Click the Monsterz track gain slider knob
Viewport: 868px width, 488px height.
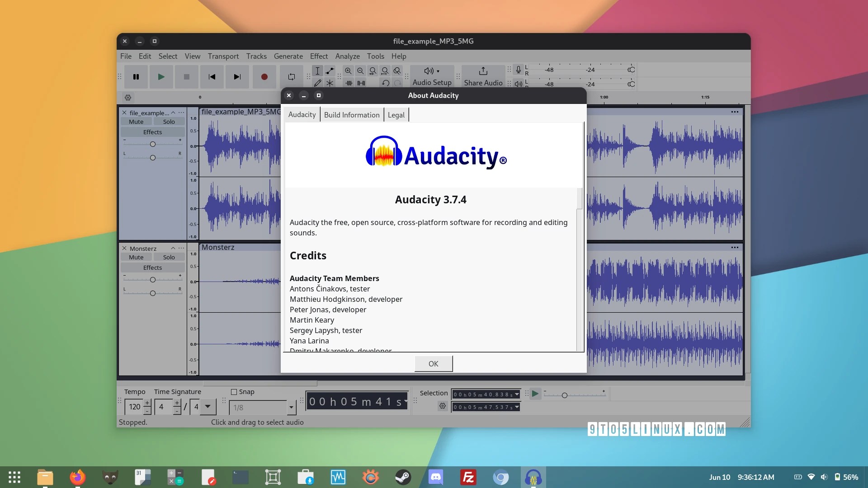(153, 280)
